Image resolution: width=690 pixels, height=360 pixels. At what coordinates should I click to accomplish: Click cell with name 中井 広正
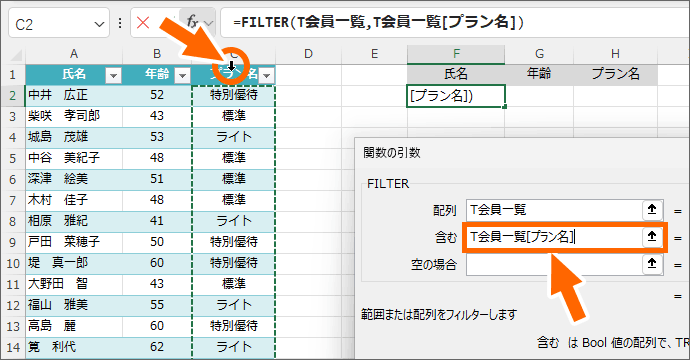point(73,95)
